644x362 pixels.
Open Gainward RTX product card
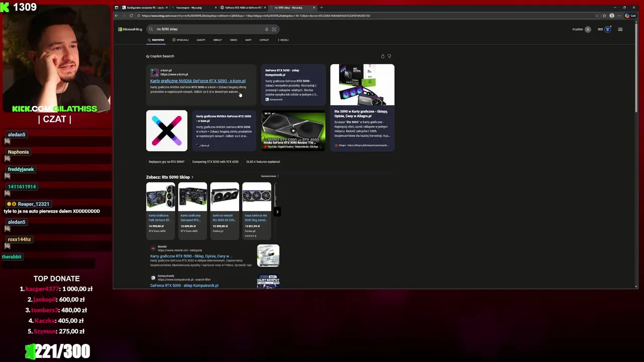click(192, 210)
